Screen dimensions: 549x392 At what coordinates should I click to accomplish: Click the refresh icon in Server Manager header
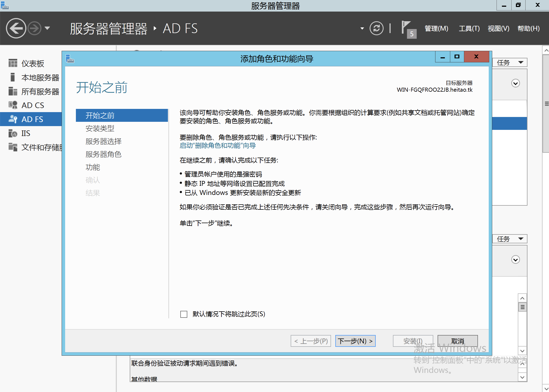click(x=376, y=28)
